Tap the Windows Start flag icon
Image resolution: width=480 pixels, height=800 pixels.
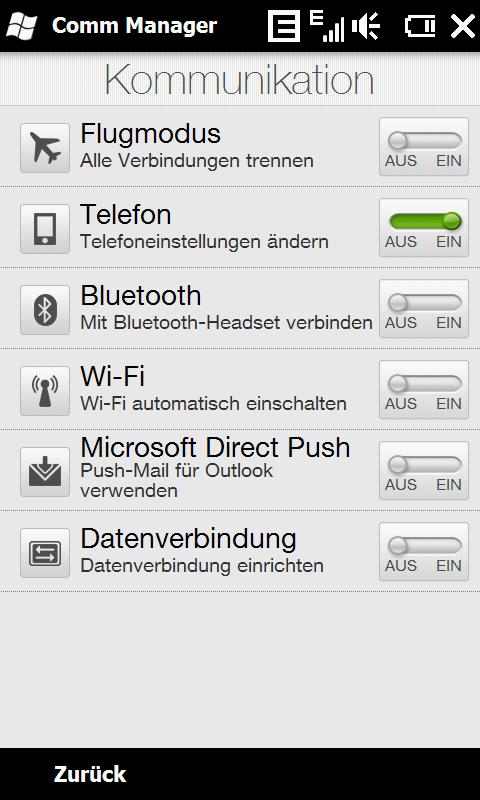(x=21, y=26)
